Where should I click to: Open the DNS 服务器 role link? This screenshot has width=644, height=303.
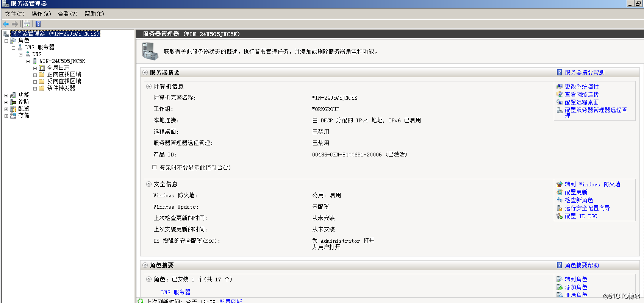pyautogui.click(x=176, y=292)
